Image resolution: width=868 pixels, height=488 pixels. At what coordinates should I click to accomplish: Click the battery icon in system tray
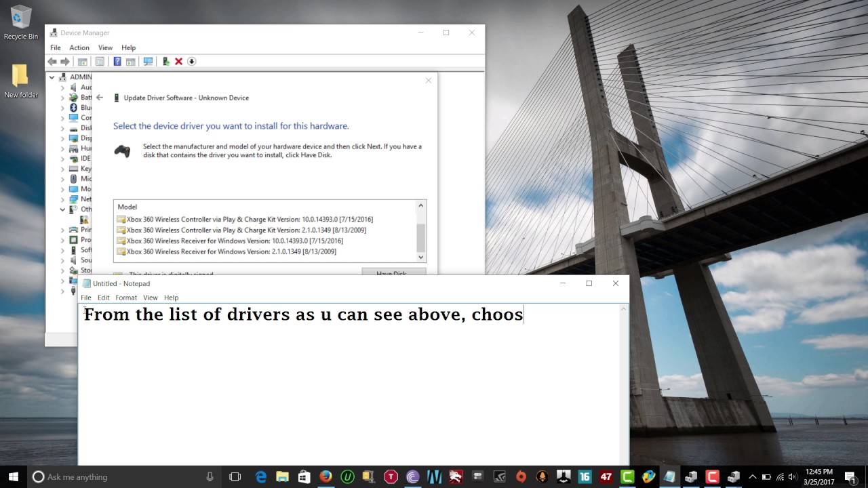tap(767, 477)
